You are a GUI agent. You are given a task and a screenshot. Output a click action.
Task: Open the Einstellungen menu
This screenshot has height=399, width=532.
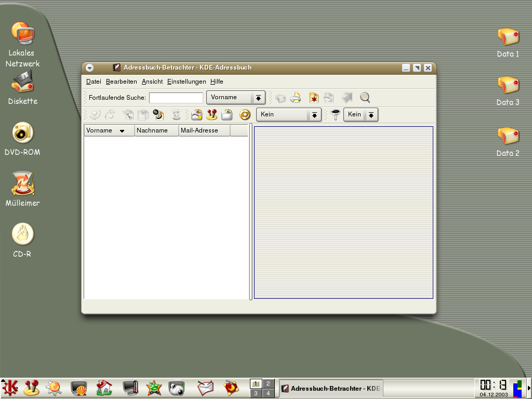point(187,82)
